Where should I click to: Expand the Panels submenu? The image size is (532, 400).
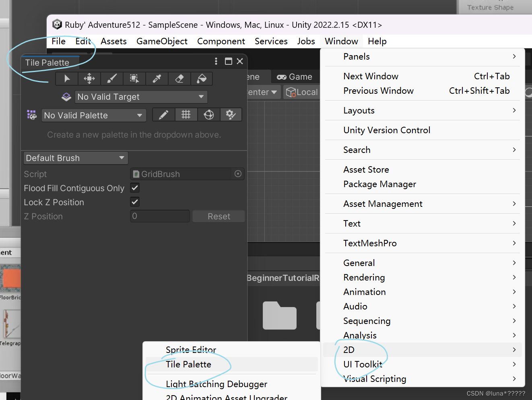click(423, 57)
